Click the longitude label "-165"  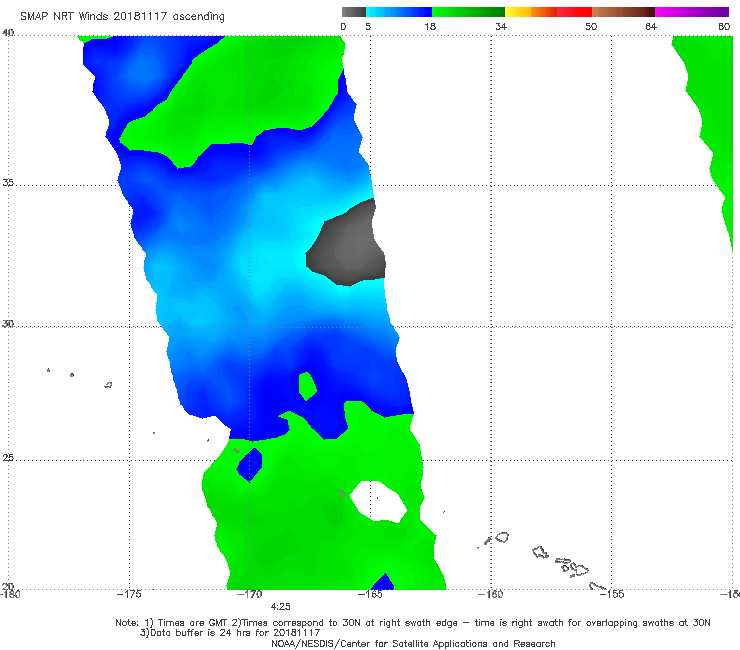point(370,594)
